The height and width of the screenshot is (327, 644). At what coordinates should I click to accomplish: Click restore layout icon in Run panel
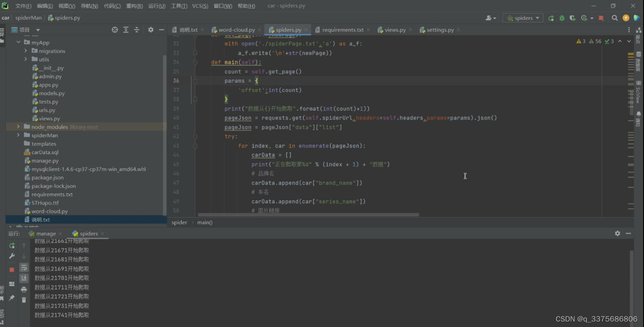point(12,284)
